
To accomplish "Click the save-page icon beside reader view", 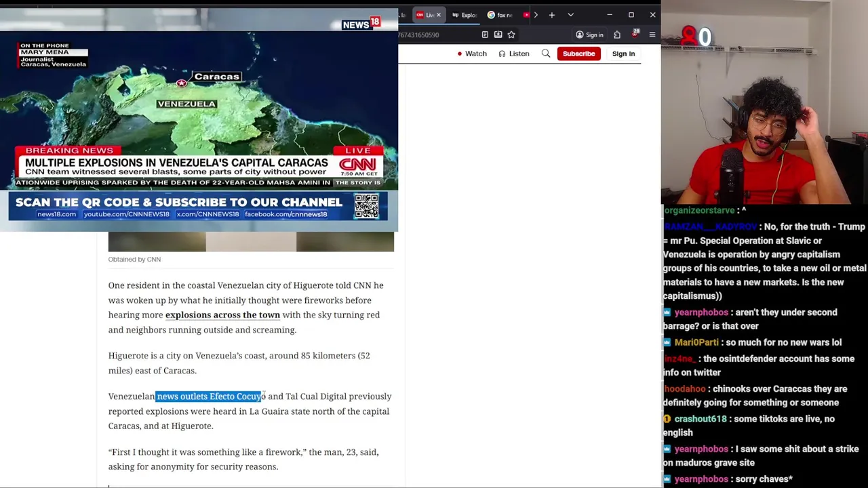I will (x=498, y=35).
